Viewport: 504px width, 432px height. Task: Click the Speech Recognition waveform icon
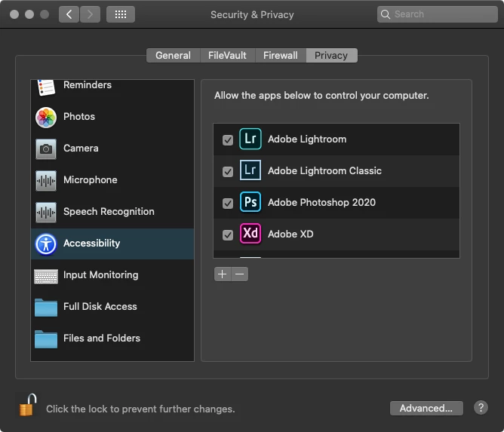pyautogui.click(x=45, y=213)
